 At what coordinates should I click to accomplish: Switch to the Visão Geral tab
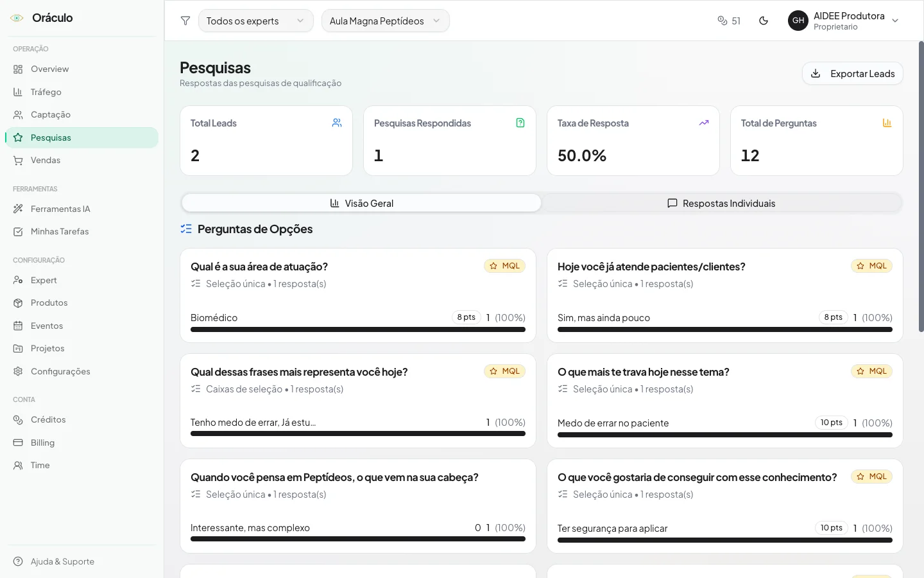pos(361,203)
